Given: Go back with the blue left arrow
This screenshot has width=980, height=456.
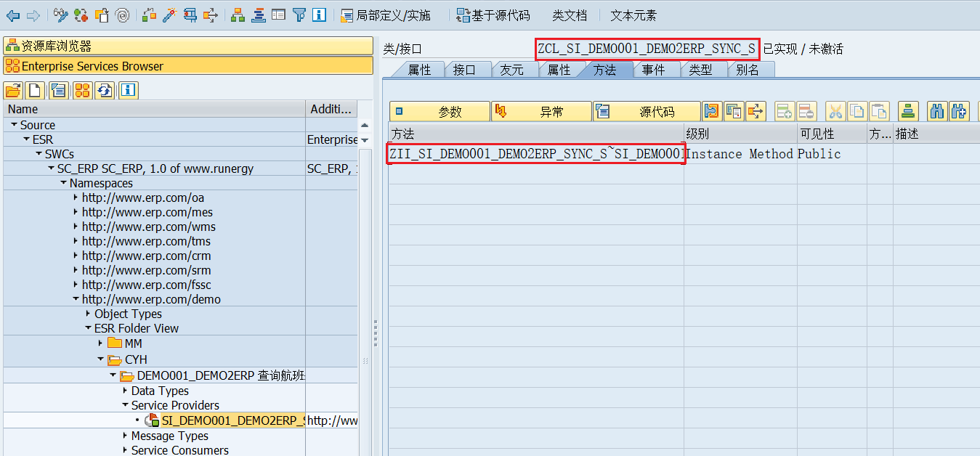Looking at the screenshot, I should coord(13,15).
